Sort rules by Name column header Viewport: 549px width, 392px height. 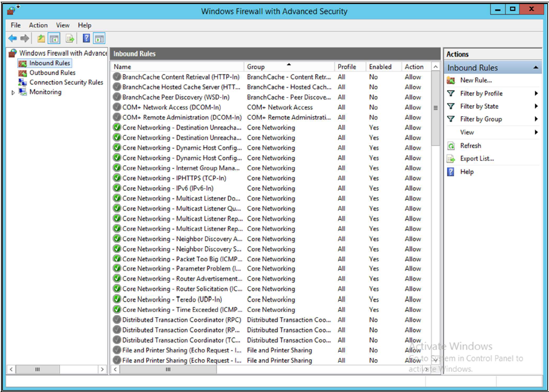pyautogui.click(x=177, y=67)
